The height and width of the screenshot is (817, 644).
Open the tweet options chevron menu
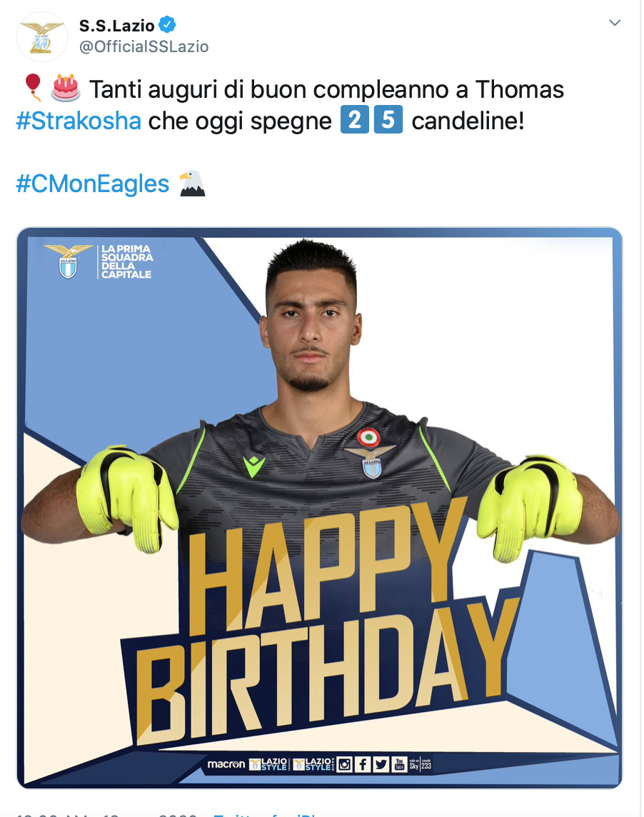tap(615, 22)
